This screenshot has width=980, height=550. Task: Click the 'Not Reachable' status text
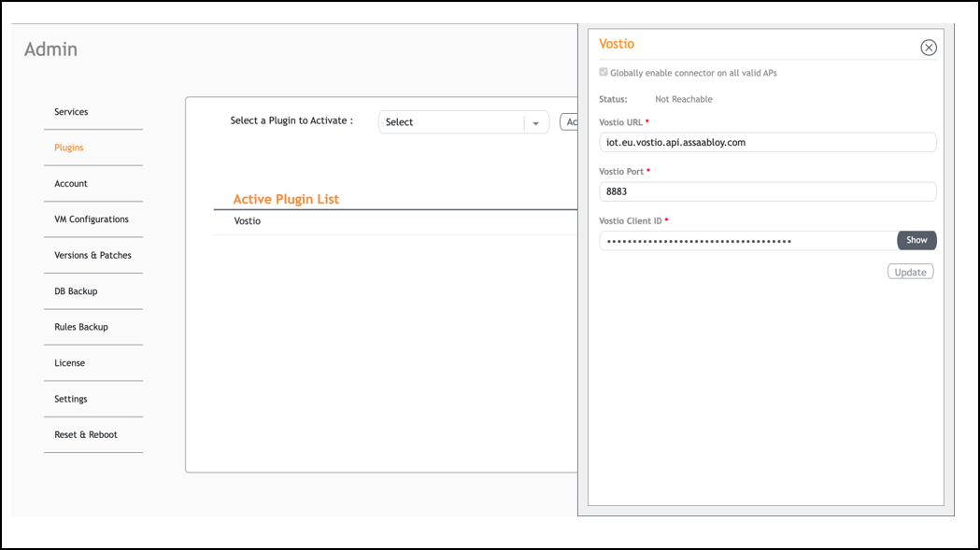pyautogui.click(x=683, y=99)
